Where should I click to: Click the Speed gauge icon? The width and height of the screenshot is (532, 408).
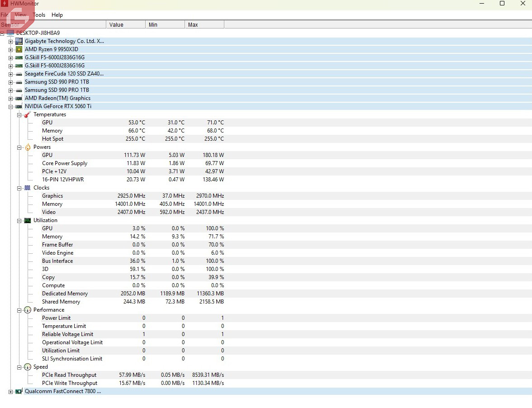click(x=28, y=367)
